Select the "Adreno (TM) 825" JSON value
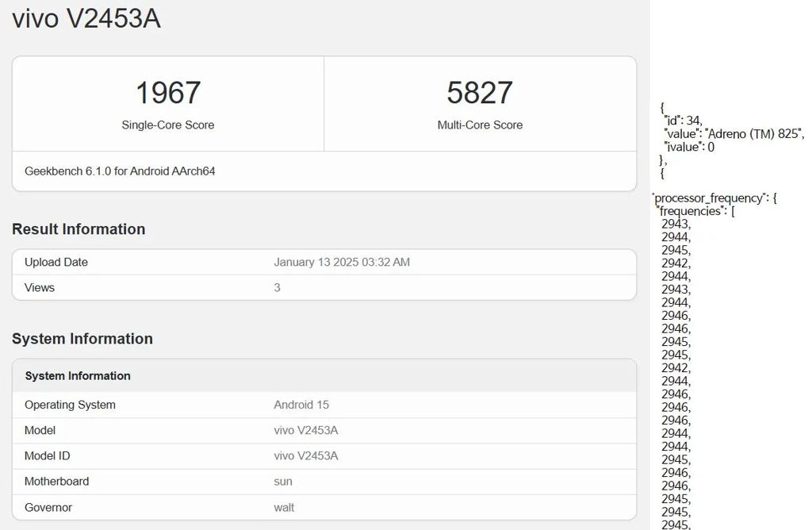812x530 pixels. tap(753, 133)
